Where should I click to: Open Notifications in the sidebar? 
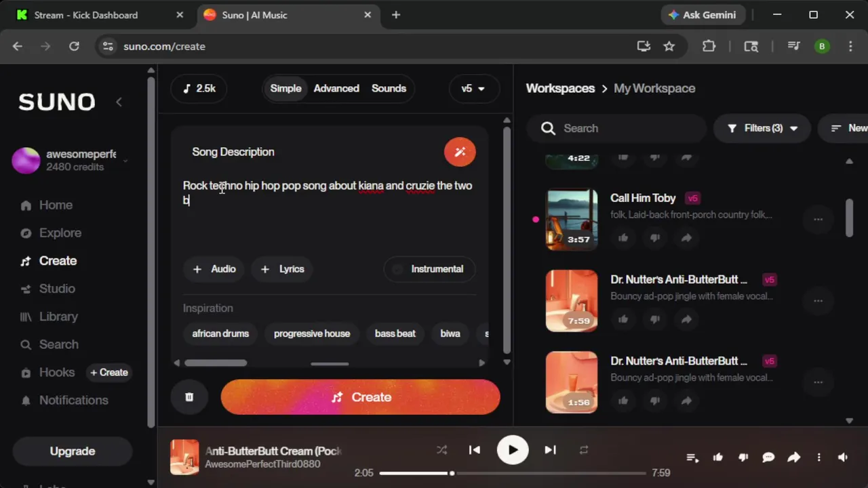tap(73, 400)
